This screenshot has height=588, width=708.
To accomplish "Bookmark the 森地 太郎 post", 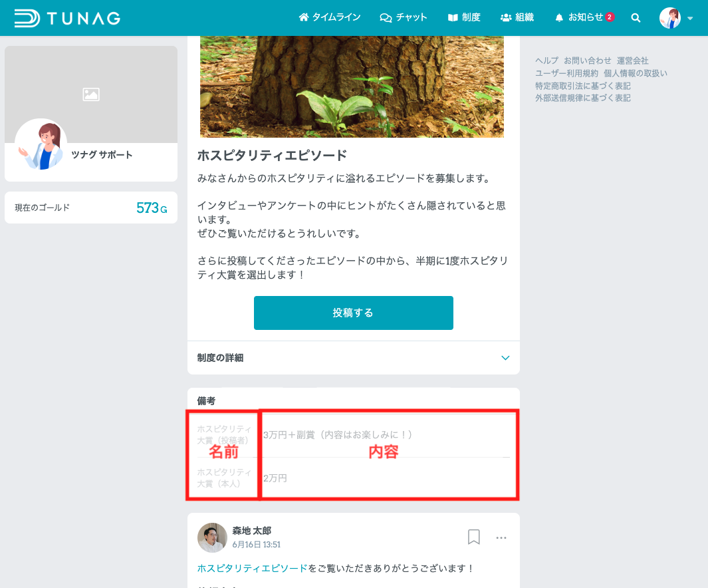I will tap(473, 537).
